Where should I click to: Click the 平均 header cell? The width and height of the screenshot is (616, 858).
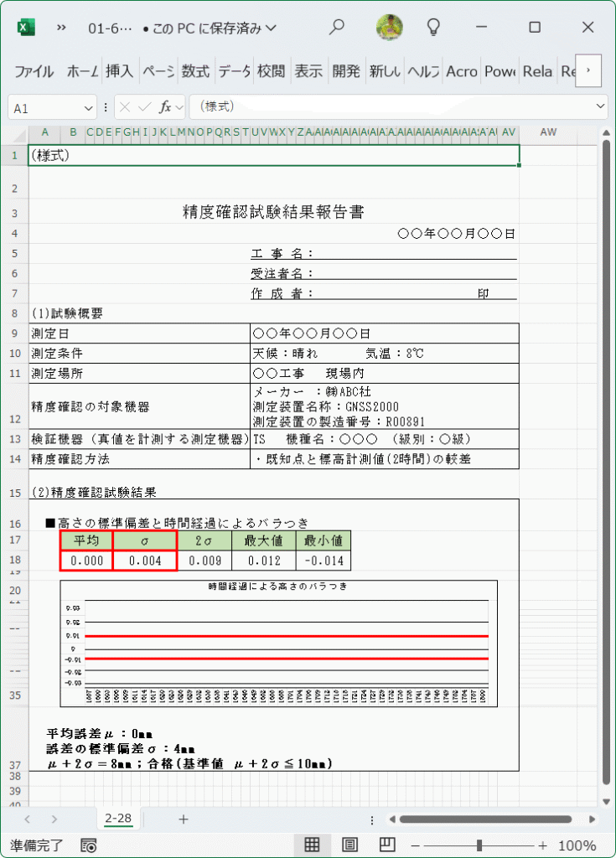[x=86, y=540]
